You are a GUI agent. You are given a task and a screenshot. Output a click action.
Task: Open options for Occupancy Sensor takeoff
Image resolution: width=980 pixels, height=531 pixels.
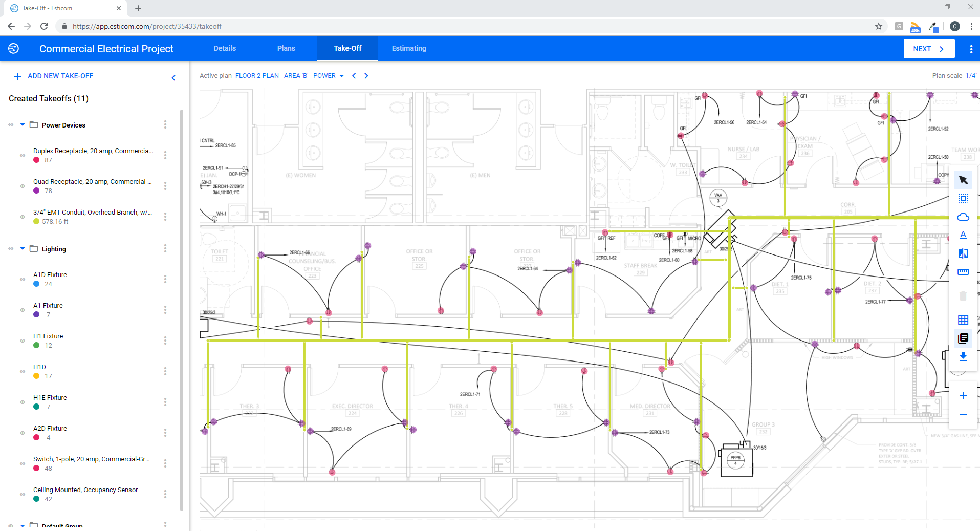165,494
